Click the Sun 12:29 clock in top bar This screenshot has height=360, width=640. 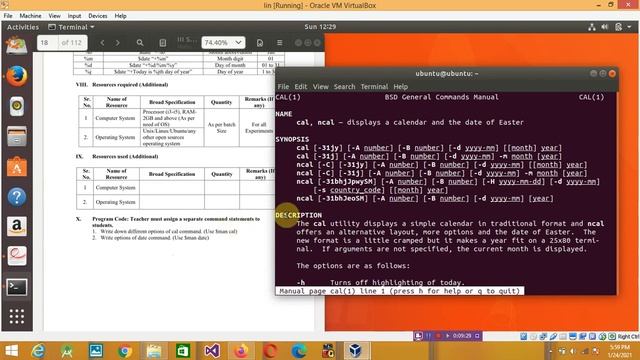(320, 27)
